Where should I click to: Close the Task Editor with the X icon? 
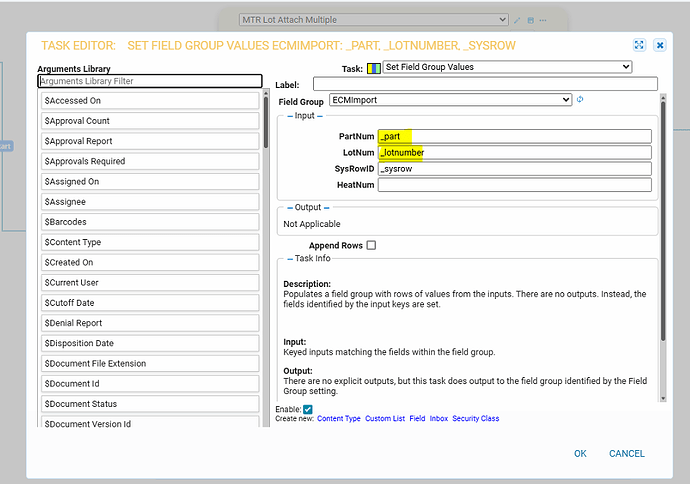660,45
